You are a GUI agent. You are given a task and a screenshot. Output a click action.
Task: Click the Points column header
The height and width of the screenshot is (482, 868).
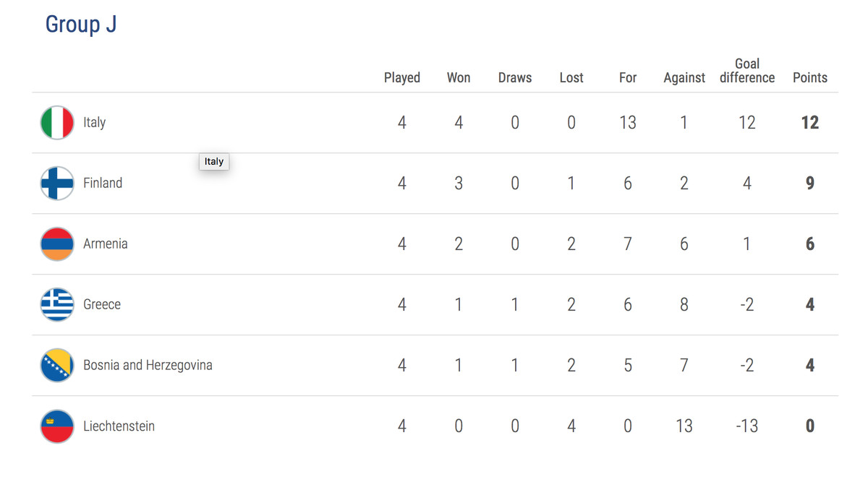[809, 78]
